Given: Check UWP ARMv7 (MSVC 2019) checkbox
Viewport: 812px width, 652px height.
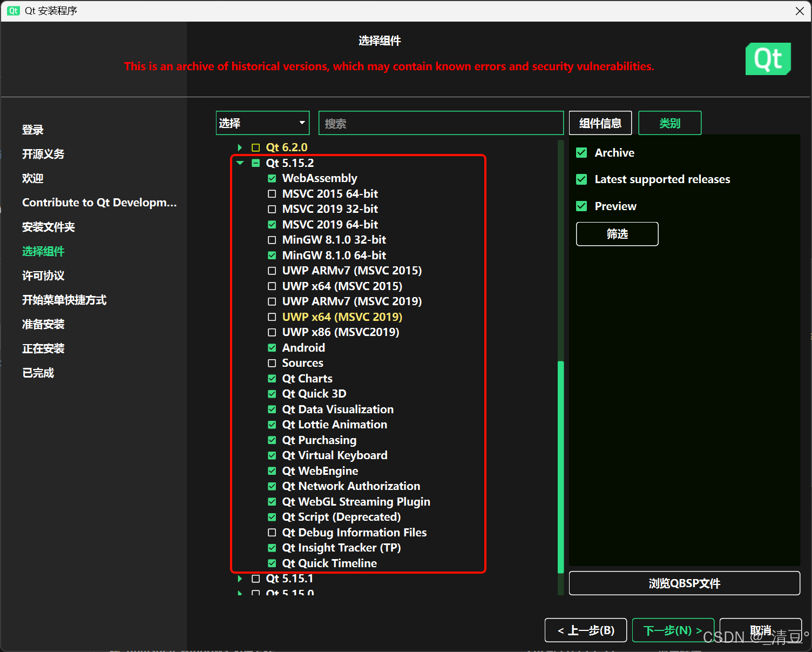Looking at the screenshot, I should tap(272, 301).
